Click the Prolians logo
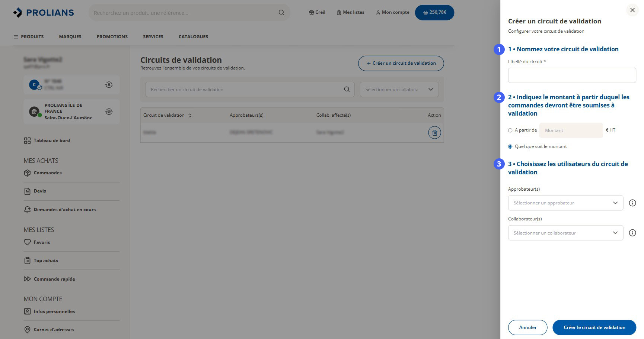Screen dimensions: 644x339 tap(44, 13)
